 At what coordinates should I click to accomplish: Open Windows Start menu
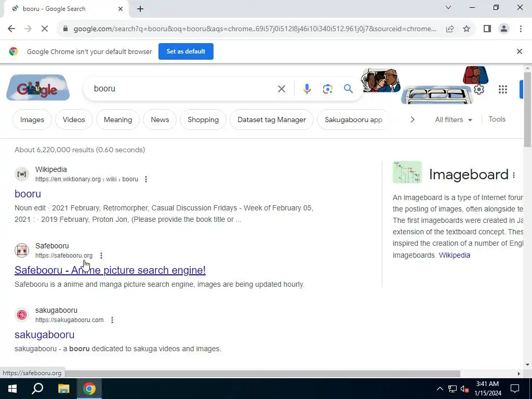[x=12, y=389]
